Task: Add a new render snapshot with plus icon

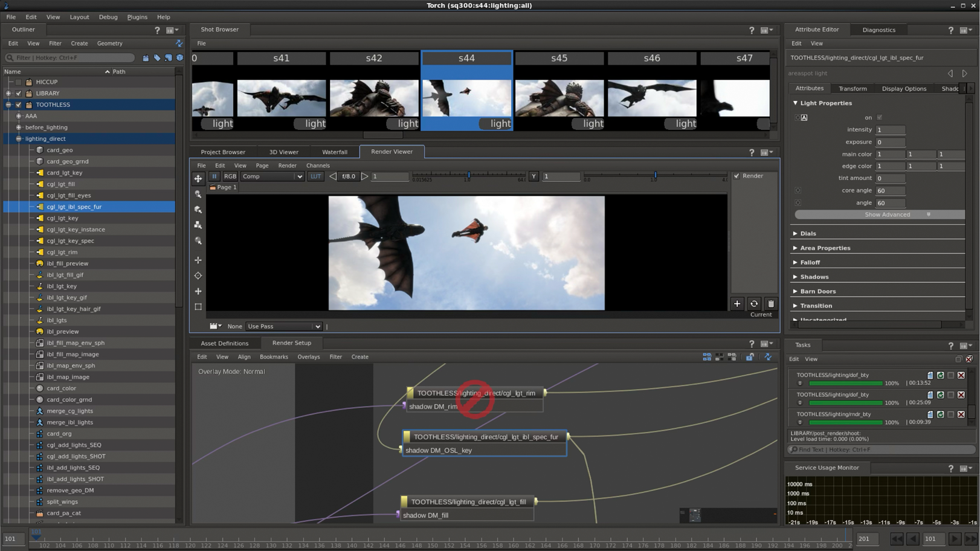Action: [737, 304]
